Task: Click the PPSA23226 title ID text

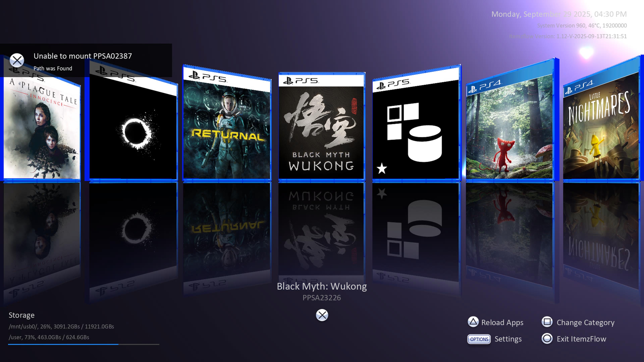Action: pos(321,298)
